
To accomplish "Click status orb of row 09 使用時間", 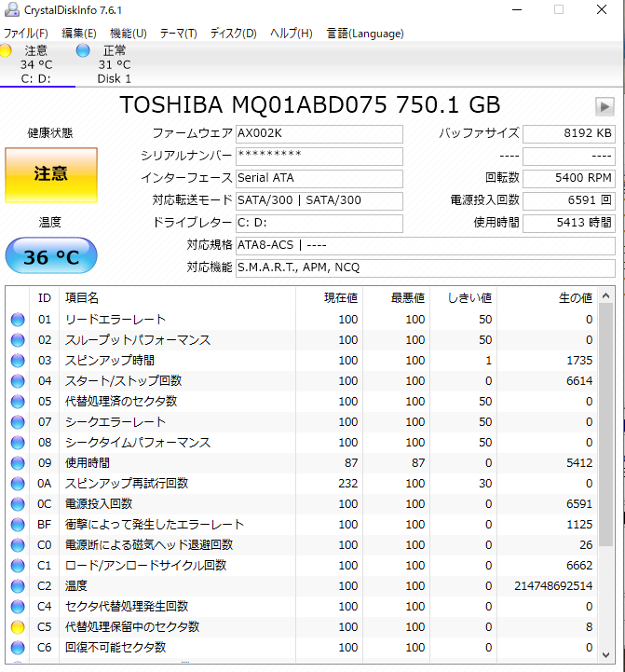I will (x=18, y=463).
